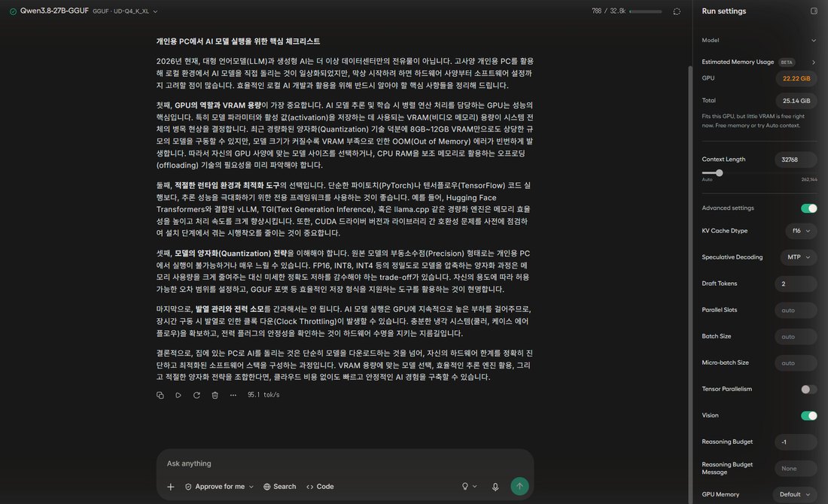The height and width of the screenshot is (504, 828).
Task: Click the Qwen3.8-27B-GGUF model title
Action: (x=54, y=11)
